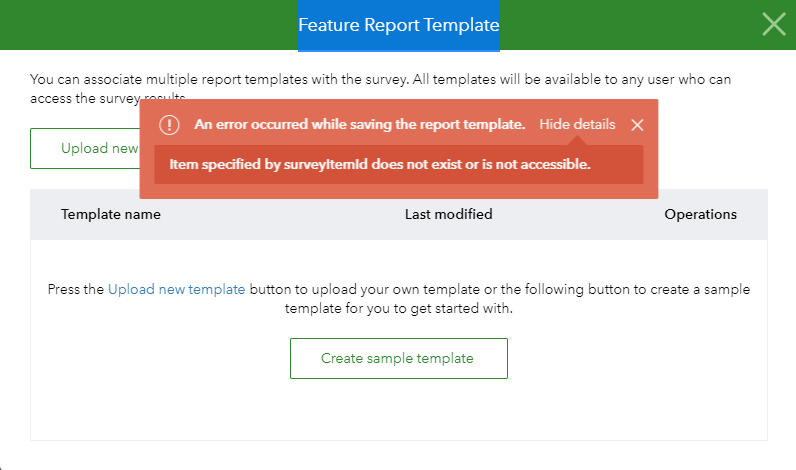This screenshot has height=470, width=796.
Task: Dismiss the red error notification
Action: click(x=637, y=125)
